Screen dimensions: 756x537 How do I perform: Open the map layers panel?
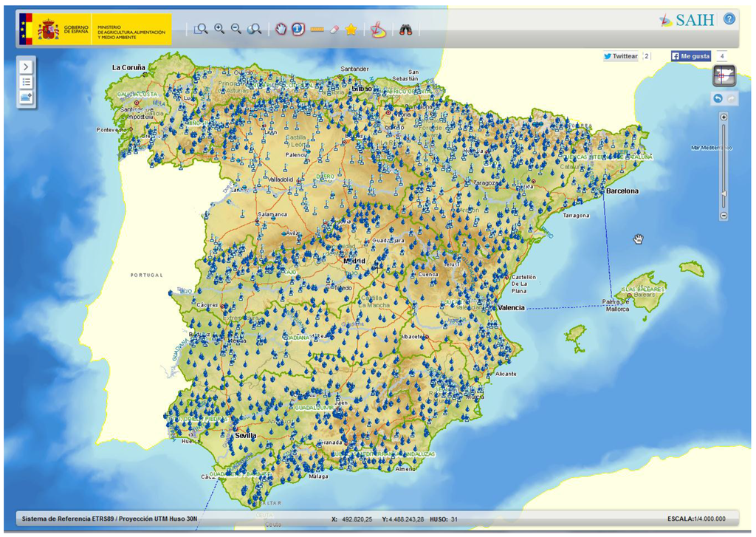pyautogui.click(x=26, y=98)
